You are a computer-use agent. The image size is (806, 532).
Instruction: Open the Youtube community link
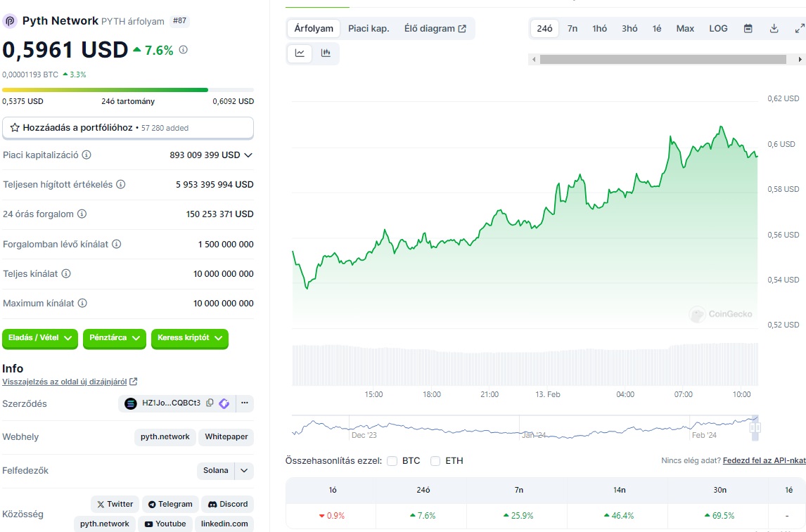pos(165,524)
